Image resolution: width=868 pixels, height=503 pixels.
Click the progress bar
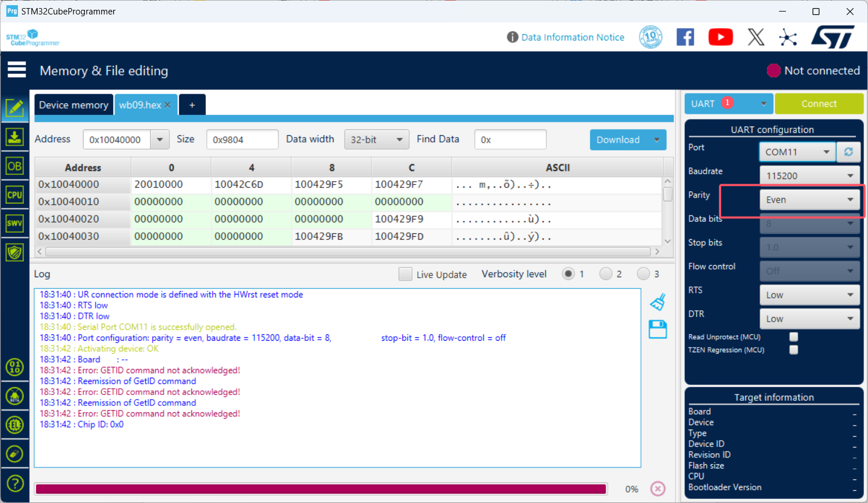coord(321,489)
